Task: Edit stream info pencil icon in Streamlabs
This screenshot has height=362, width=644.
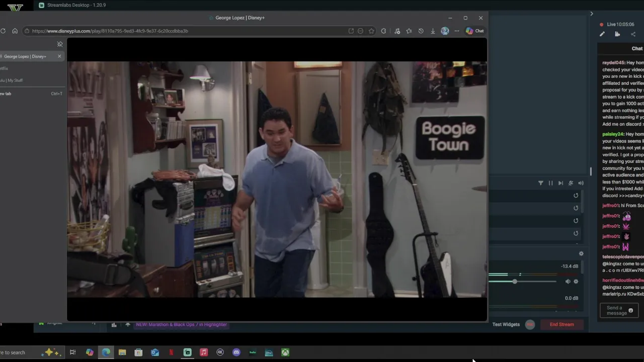Action: point(602,34)
